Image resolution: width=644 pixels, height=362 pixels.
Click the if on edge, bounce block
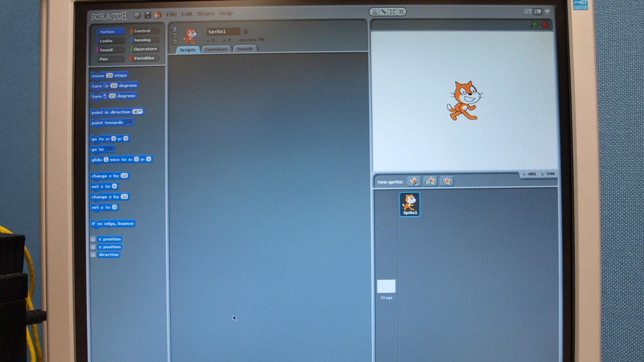[x=113, y=224]
